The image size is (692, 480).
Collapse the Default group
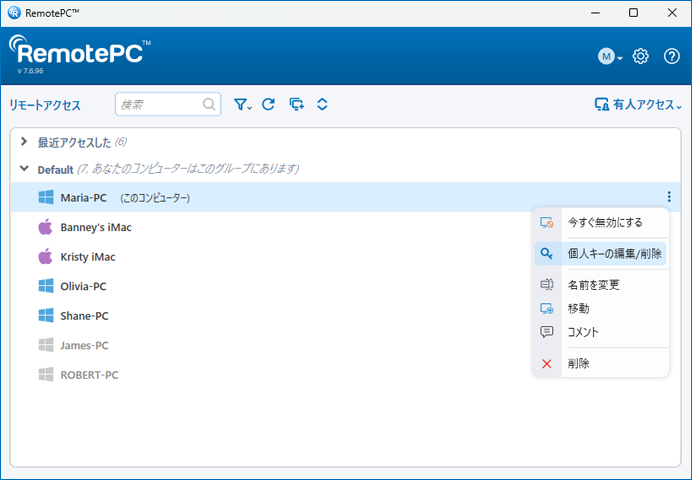(x=24, y=169)
